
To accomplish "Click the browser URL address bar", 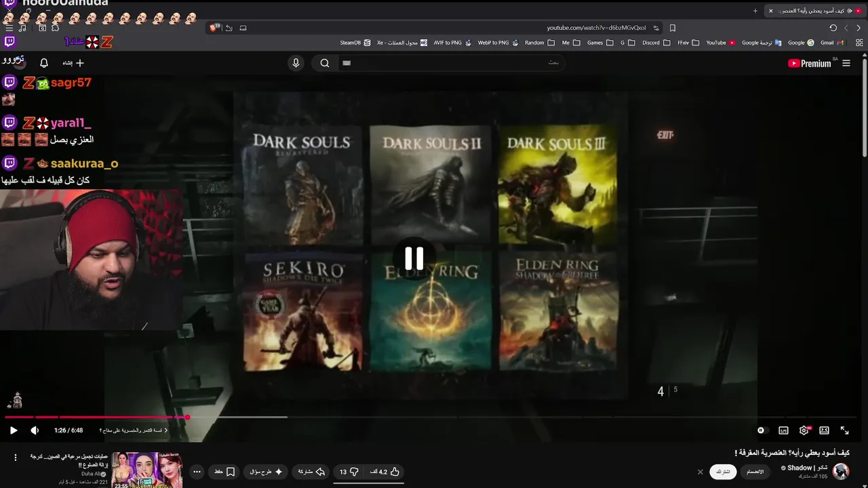I will click(597, 28).
